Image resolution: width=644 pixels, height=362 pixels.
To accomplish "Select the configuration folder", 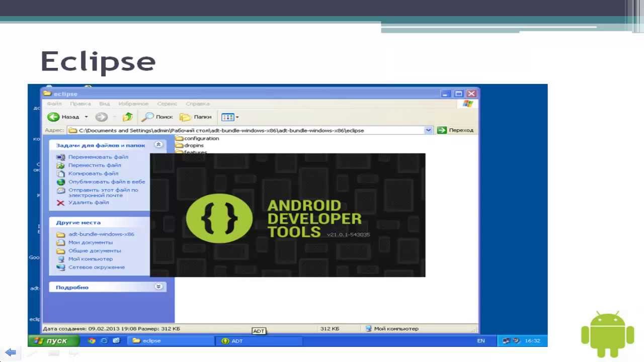I will [197, 138].
